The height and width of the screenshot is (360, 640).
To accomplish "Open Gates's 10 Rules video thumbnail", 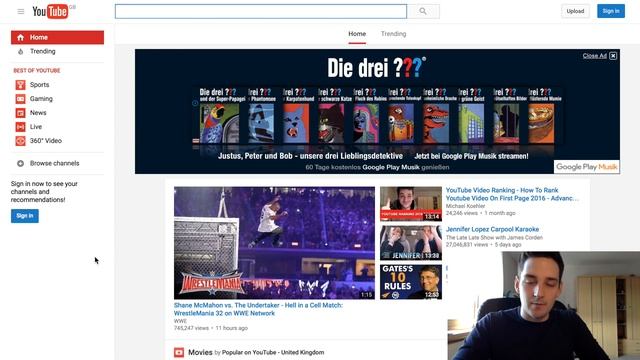I will click(x=411, y=282).
